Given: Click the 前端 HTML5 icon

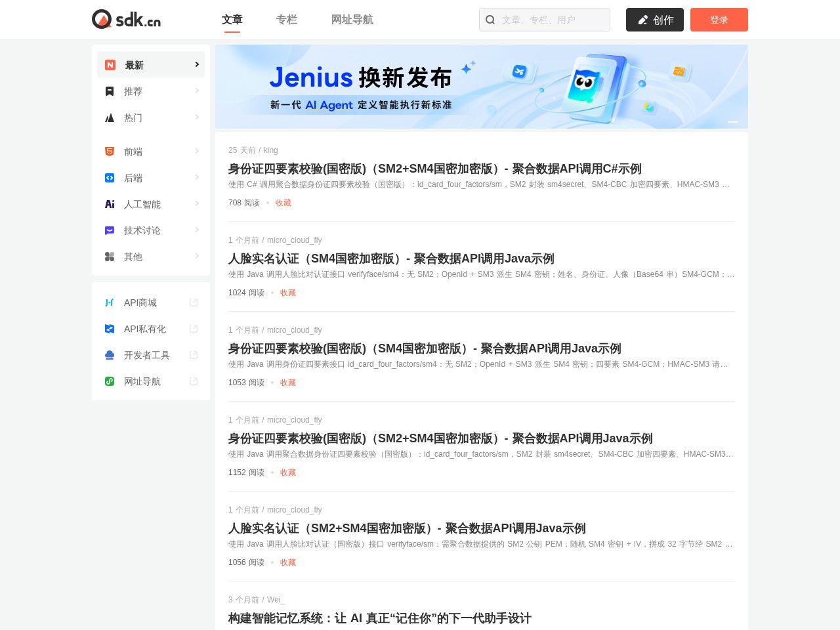Looking at the screenshot, I should [110, 152].
